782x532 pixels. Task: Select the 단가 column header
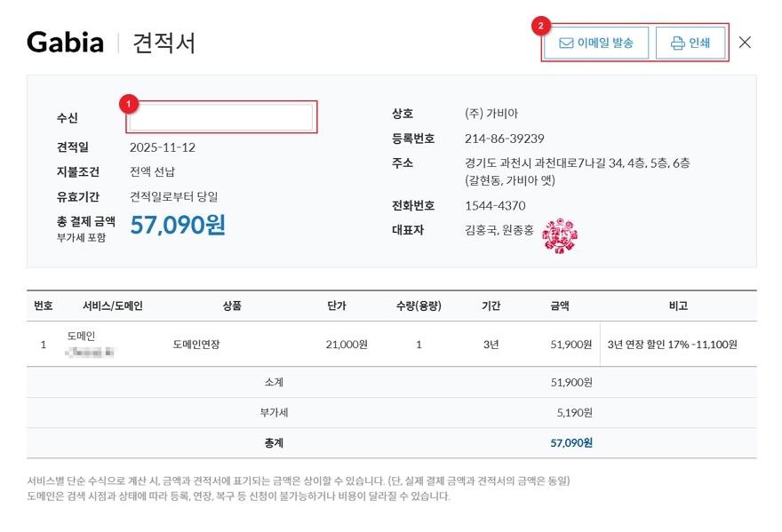pyautogui.click(x=336, y=306)
